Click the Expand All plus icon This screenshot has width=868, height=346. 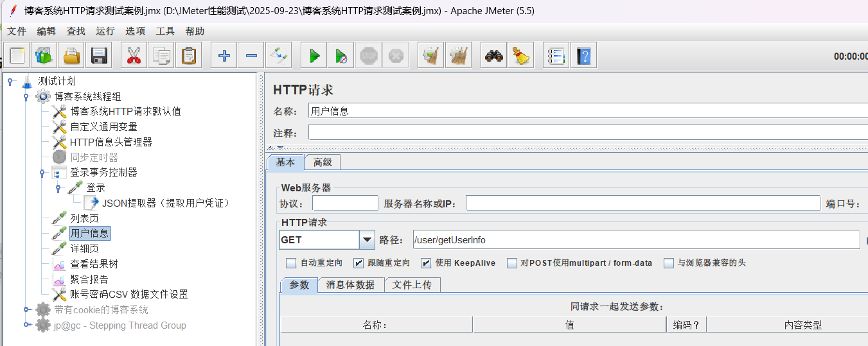(x=224, y=56)
